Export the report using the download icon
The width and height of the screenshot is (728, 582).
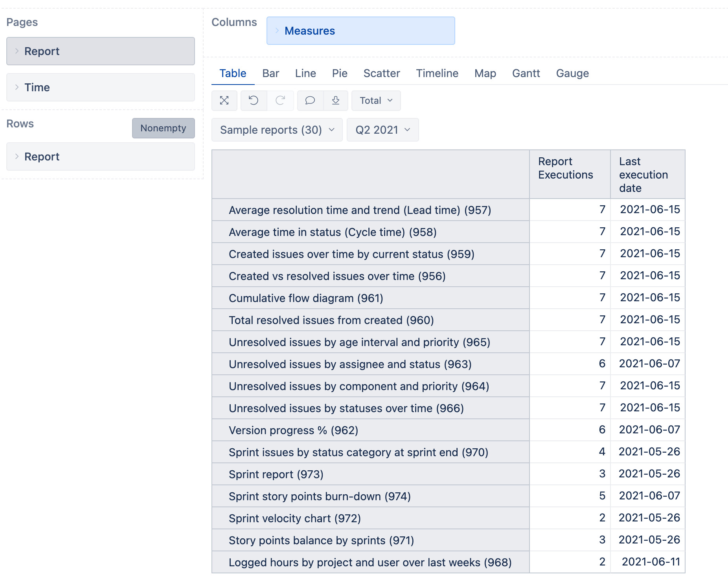[336, 100]
